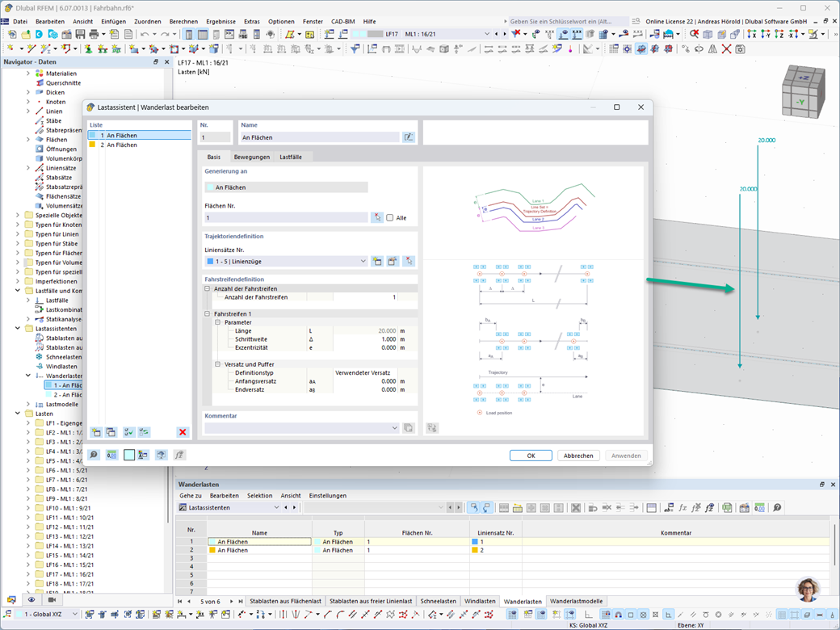Click the units and decimals 0.00 icon in the dialog
840x630 pixels.
[x=111, y=455]
